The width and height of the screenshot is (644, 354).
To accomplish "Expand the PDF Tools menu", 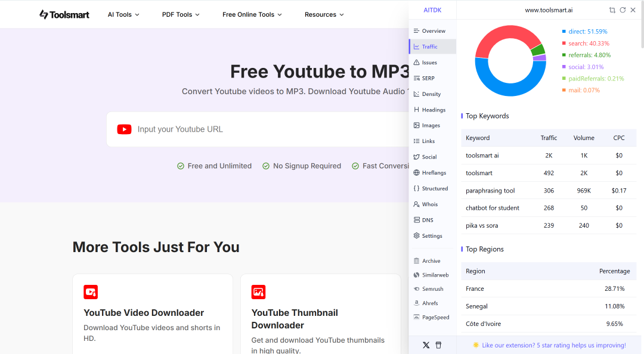I will 181,14.
